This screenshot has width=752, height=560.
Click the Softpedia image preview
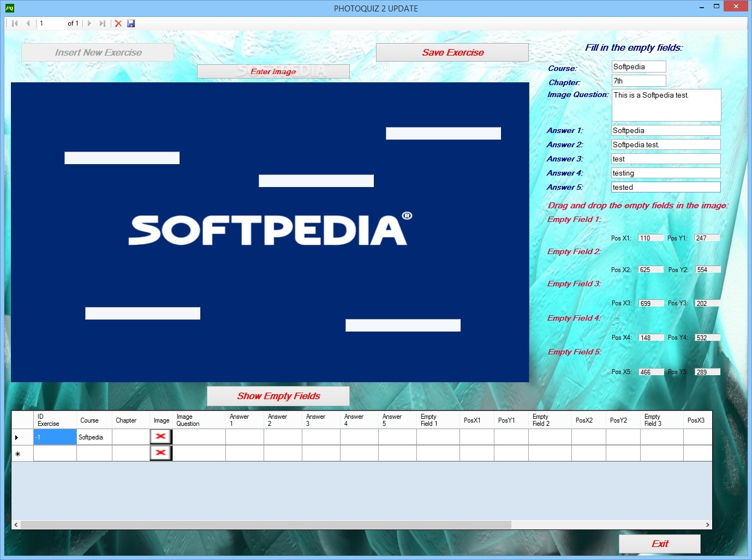[x=270, y=232]
